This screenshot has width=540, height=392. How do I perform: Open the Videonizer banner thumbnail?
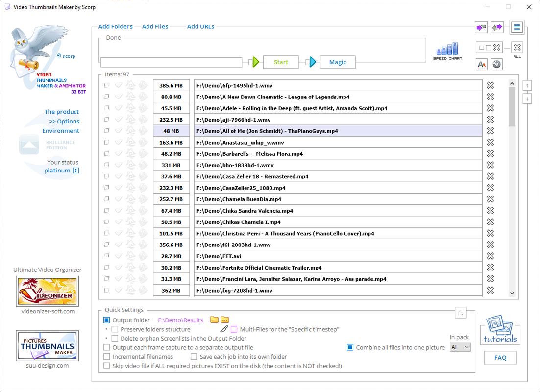47,292
